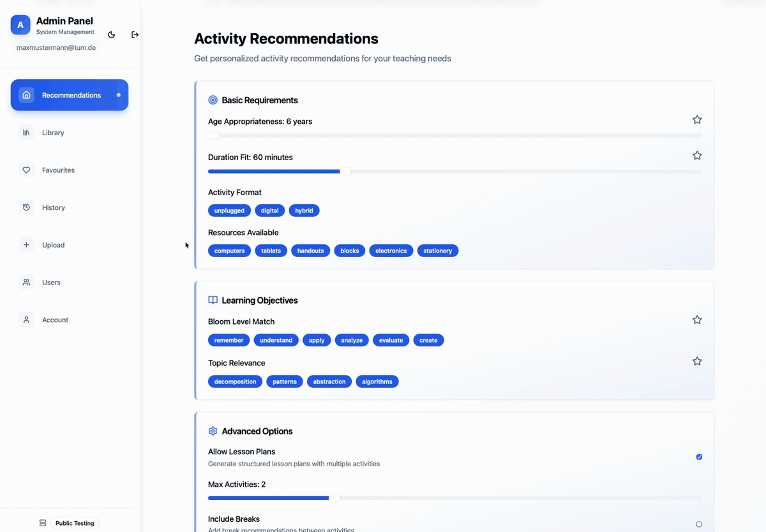Click the Library books icon
The height and width of the screenshot is (532, 766).
[26, 133]
